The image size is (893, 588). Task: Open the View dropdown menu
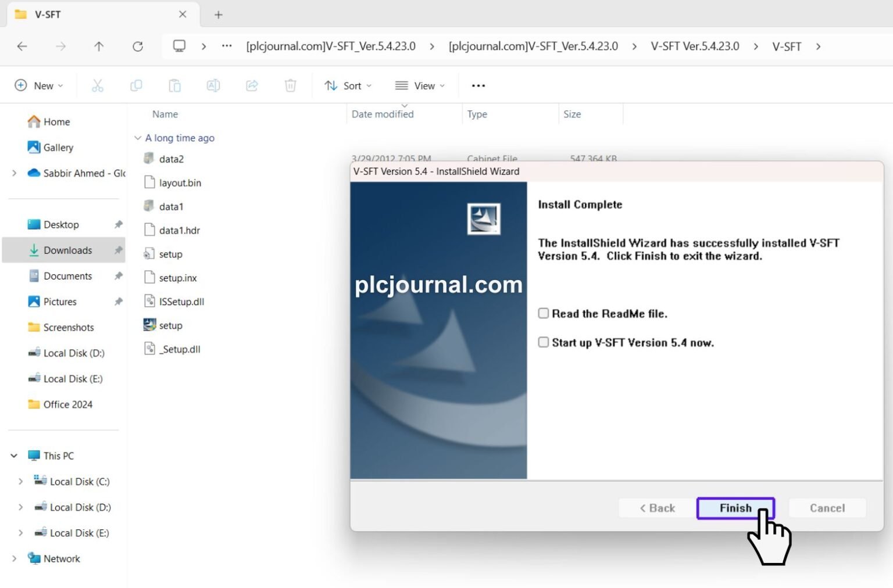[x=420, y=86]
